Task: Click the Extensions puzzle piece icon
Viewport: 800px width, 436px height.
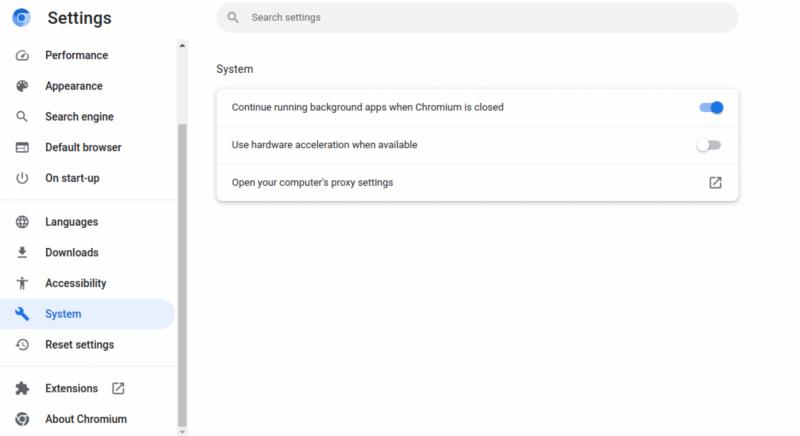Action: (x=22, y=388)
